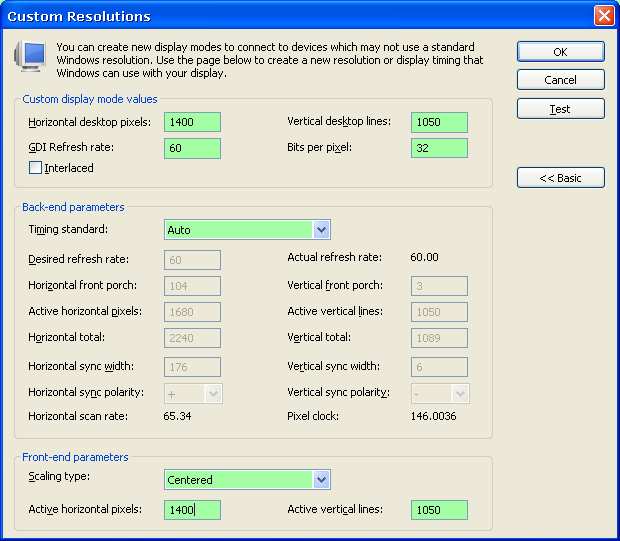Click into the GDI Refresh rate field
Image resolution: width=620 pixels, height=541 pixels.
tap(193, 148)
